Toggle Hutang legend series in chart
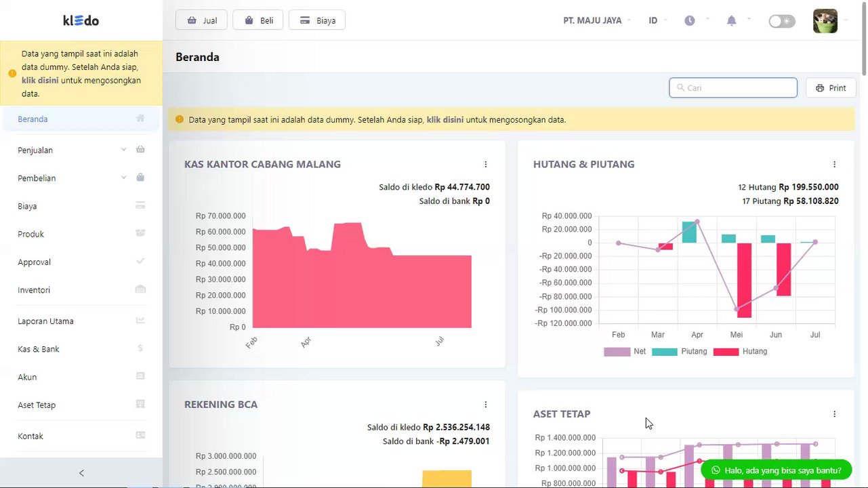Screen dimensions: 868x488 740,352
